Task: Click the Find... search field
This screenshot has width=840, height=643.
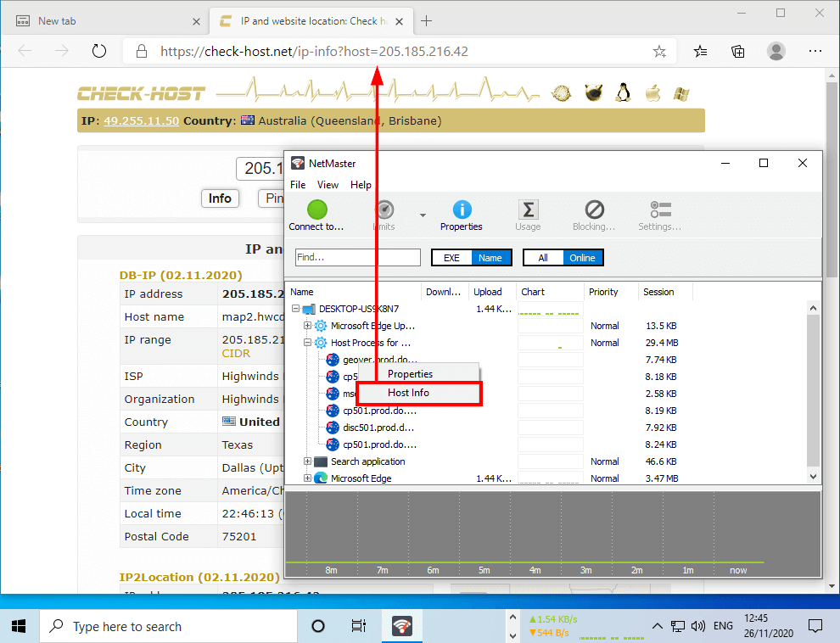Action: click(357, 257)
